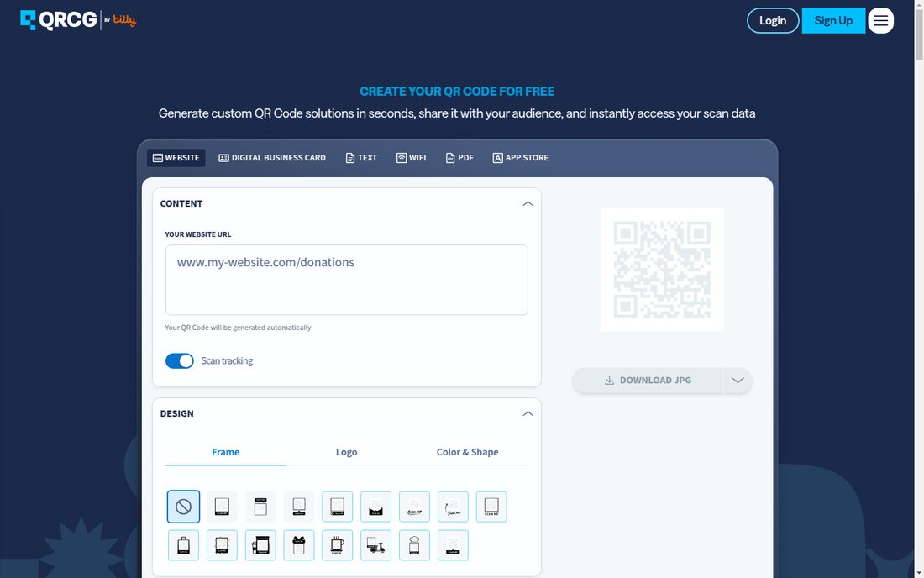
Task: Select the no-frame option
Action: coord(183,507)
